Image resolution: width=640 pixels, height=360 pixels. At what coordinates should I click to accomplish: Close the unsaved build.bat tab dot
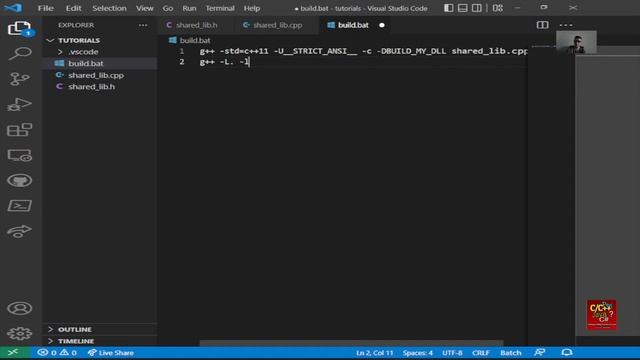coord(382,25)
